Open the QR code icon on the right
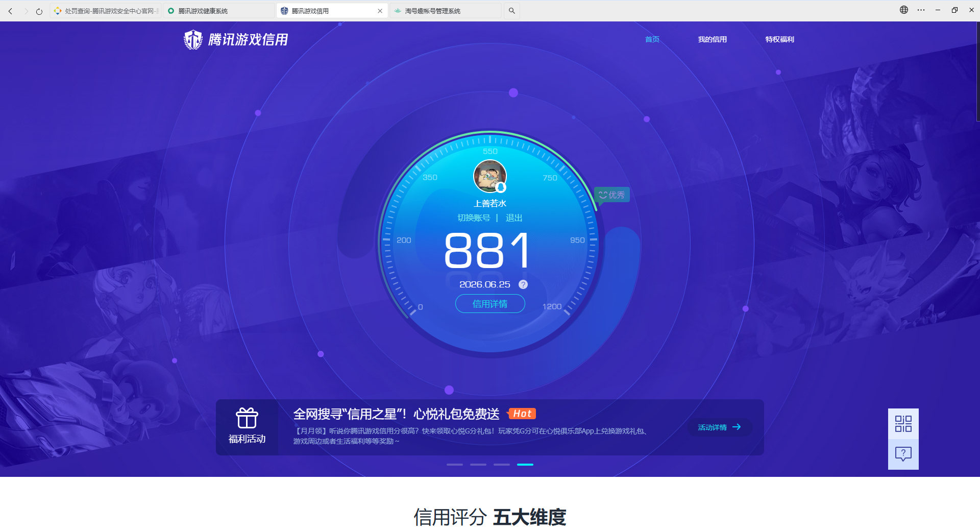The width and height of the screenshot is (980, 531). pos(903,424)
